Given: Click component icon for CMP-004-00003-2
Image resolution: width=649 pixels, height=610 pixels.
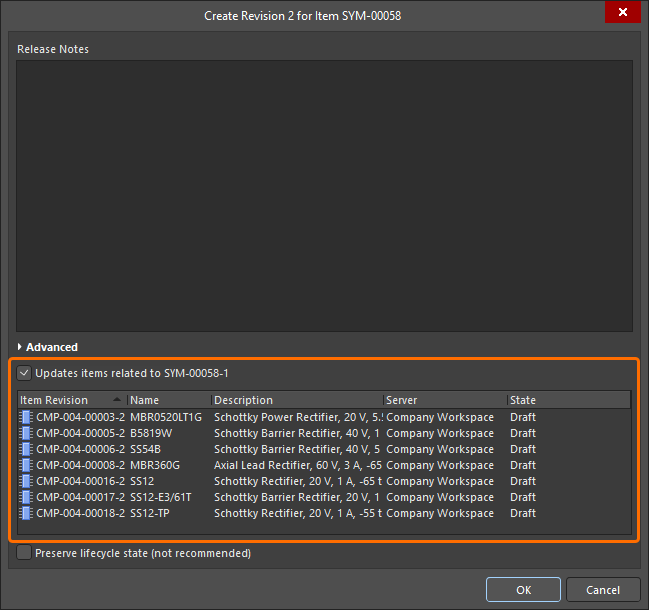Looking at the screenshot, I should point(26,417).
